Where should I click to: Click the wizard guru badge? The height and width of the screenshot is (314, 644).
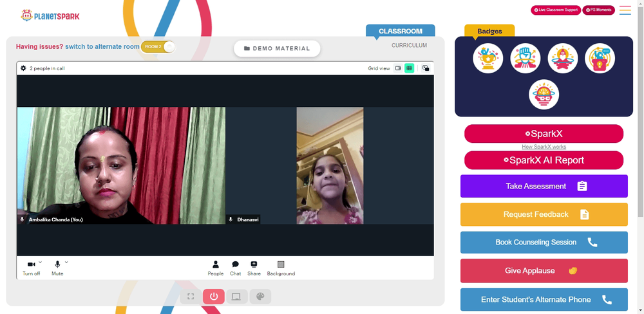tap(563, 59)
